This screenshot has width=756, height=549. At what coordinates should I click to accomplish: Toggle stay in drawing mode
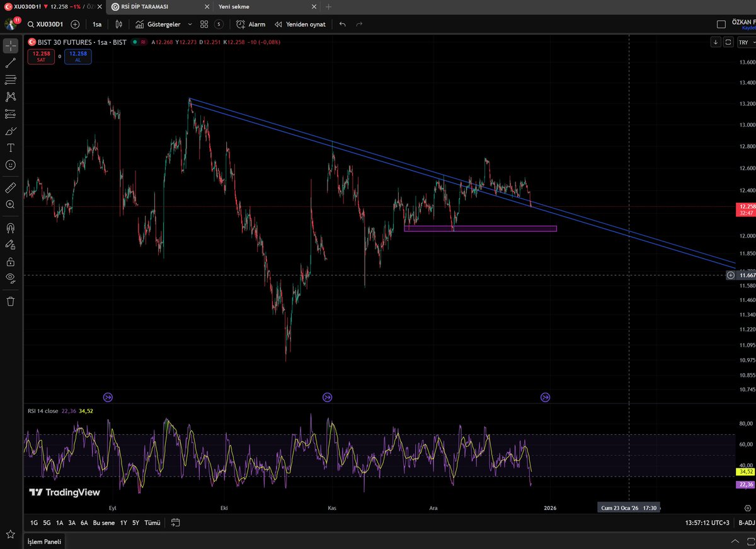(x=10, y=245)
